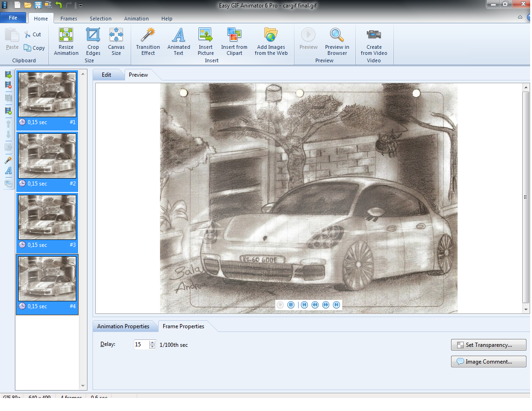Open the Resize Animation tool
Image resolution: width=532 pixels, height=411 pixels.
(x=66, y=41)
